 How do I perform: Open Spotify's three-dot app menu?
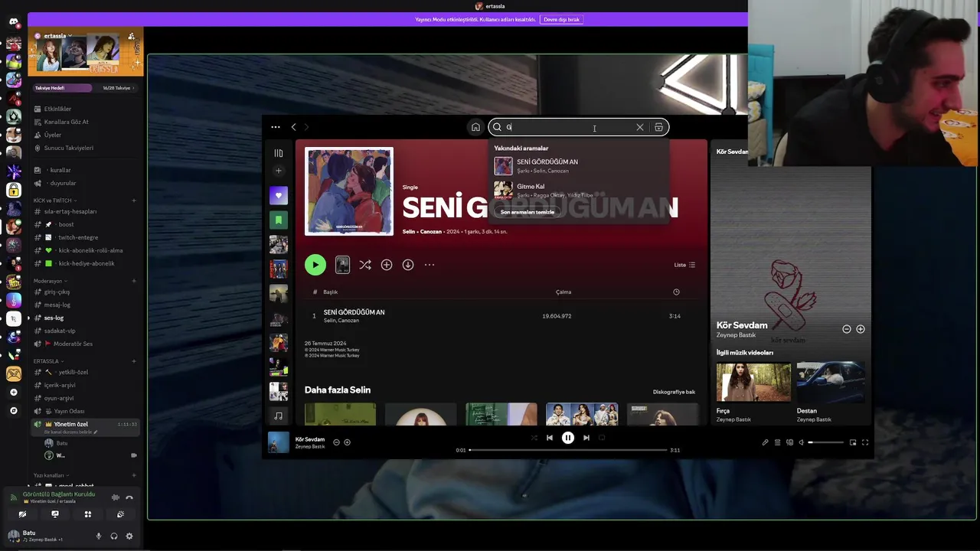tap(276, 127)
